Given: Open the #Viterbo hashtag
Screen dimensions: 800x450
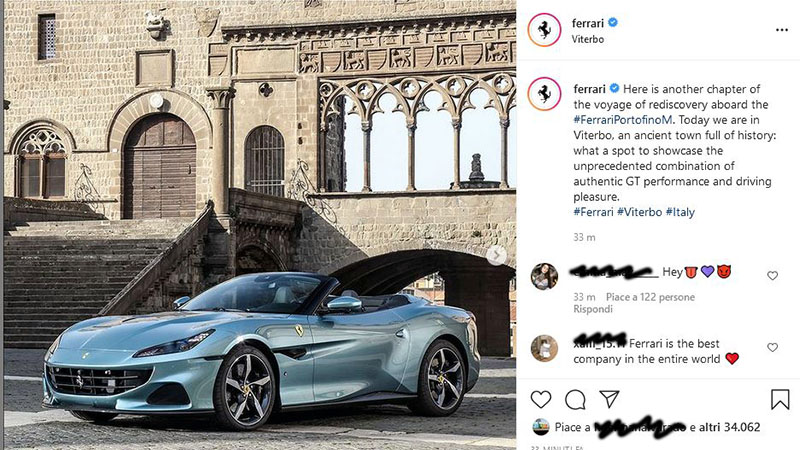Looking at the screenshot, I should [639, 212].
